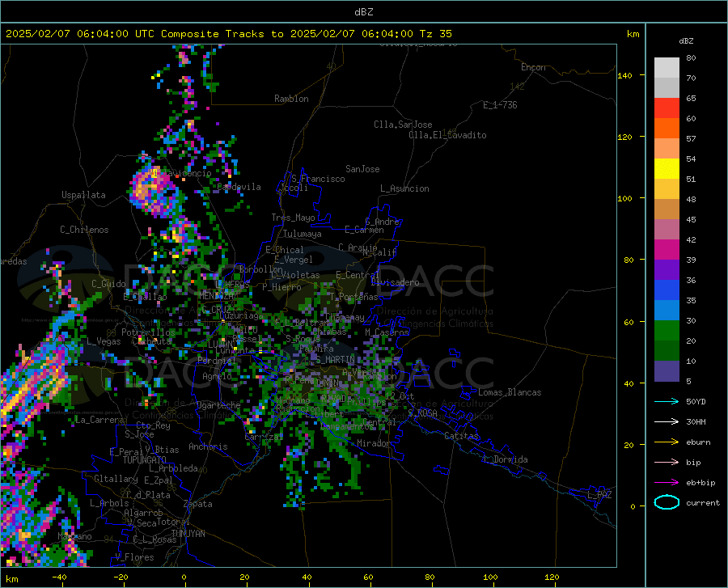Click the Anchoris map label

[x=208, y=446]
